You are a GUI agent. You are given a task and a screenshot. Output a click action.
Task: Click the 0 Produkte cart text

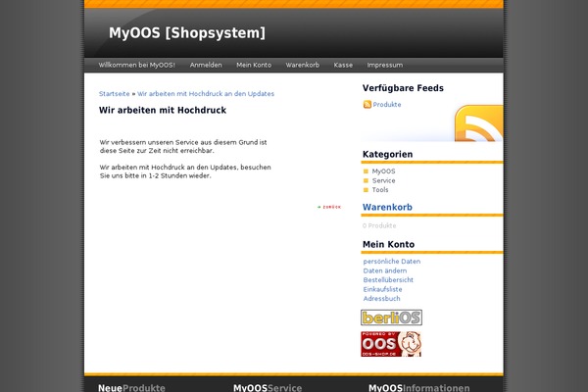point(379,225)
